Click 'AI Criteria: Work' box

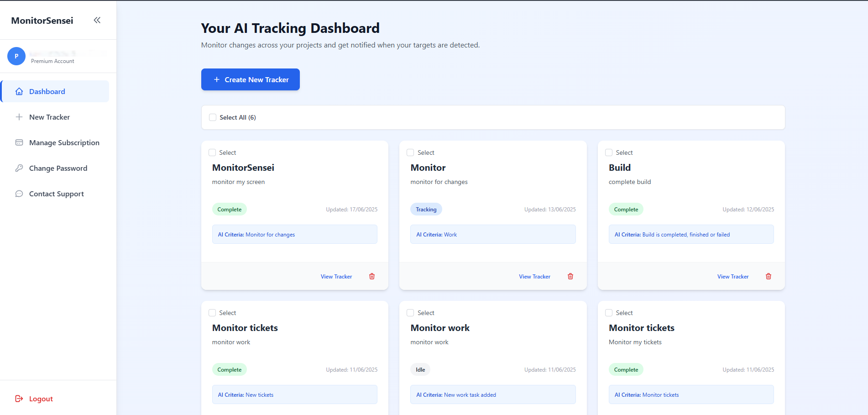(493, 234)
